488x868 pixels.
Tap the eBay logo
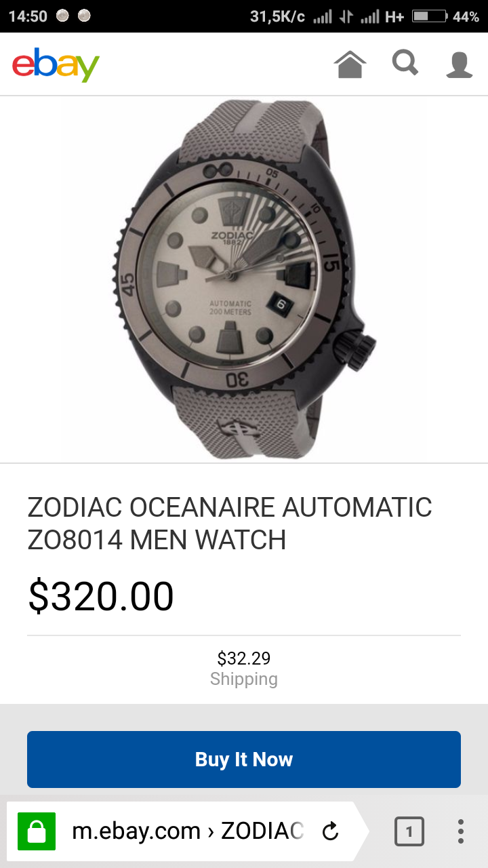point(56,66)
